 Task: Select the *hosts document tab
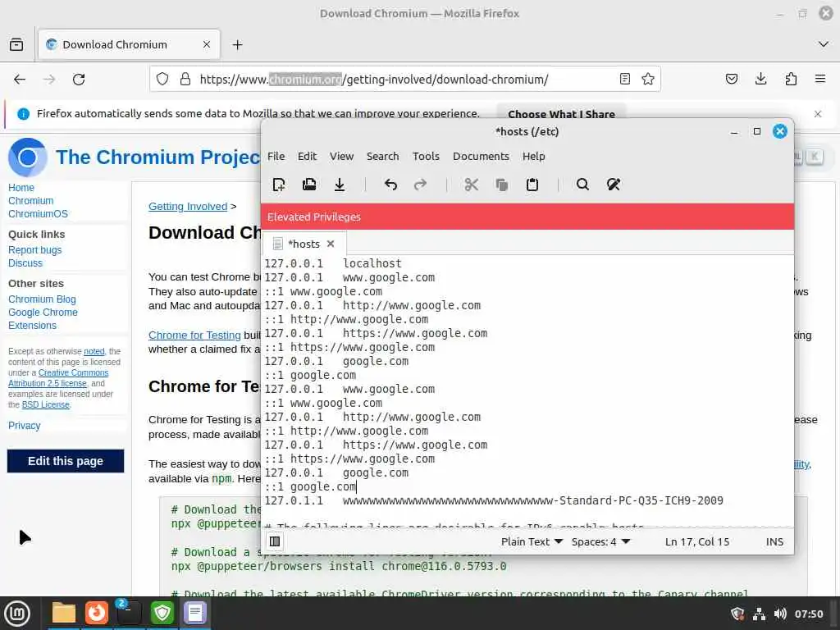click(x=304, y=244)
